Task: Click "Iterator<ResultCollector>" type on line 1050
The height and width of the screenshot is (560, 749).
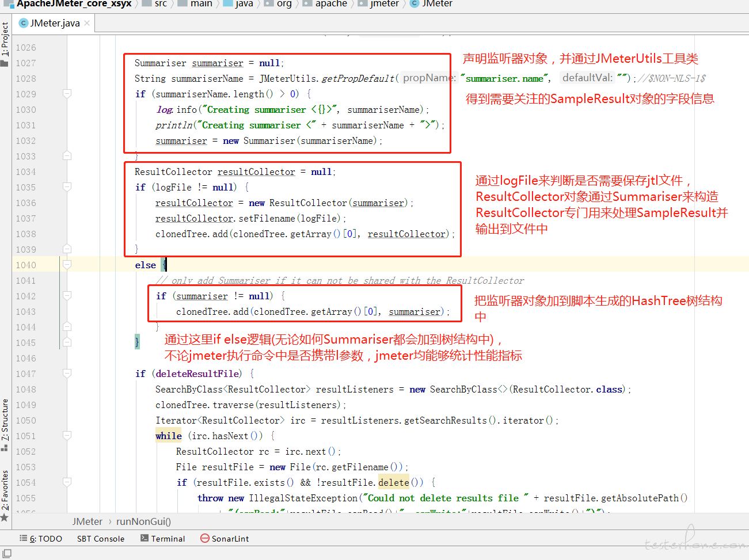Action: click(x=220, y=420)
